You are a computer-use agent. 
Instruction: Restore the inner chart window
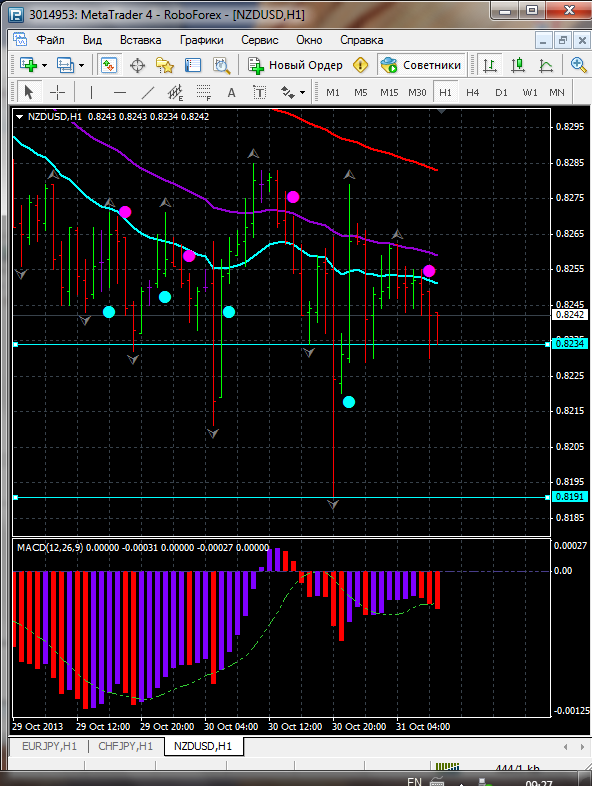[x=562, y=40]
